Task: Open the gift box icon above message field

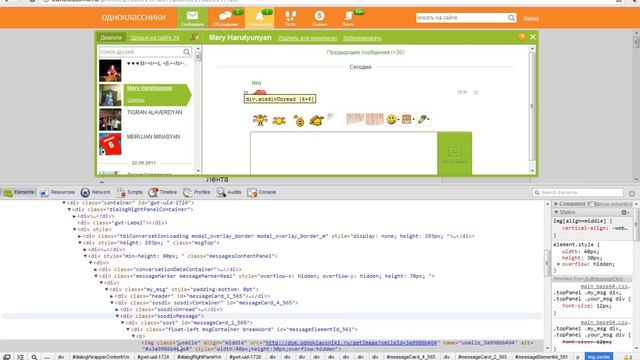Action: click(x=407, y=119)
